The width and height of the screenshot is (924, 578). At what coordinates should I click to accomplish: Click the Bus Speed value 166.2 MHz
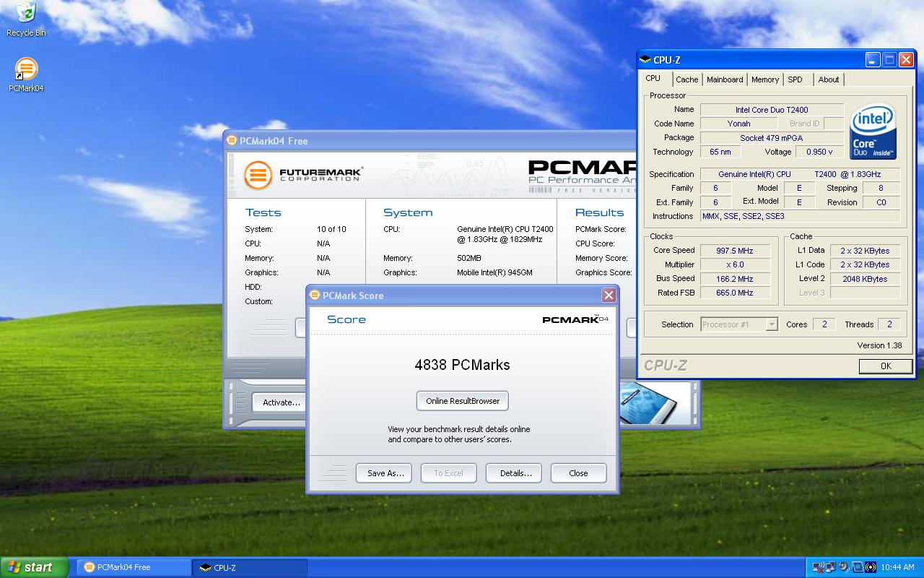(x=736, y=279)
